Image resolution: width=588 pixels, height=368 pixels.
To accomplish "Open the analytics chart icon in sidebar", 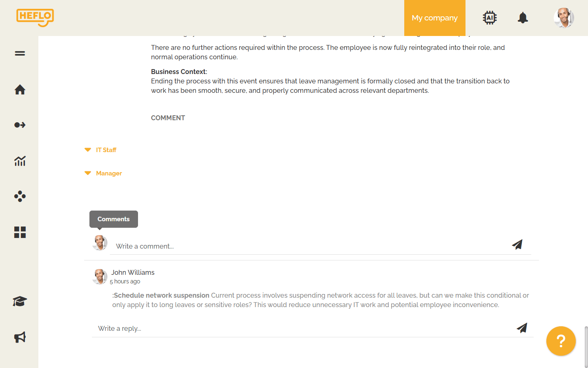I will [20, 161].
